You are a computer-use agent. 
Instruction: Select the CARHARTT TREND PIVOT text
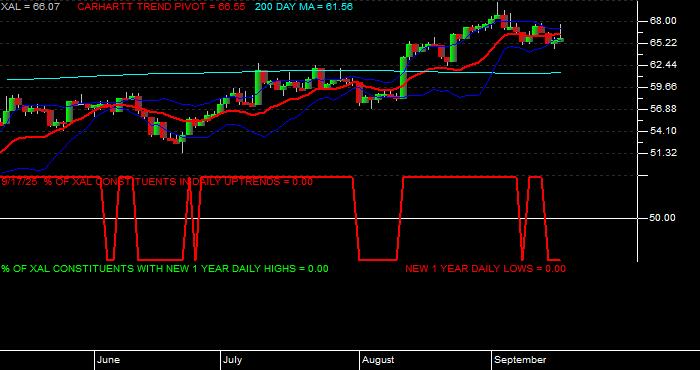coord(161,7)
